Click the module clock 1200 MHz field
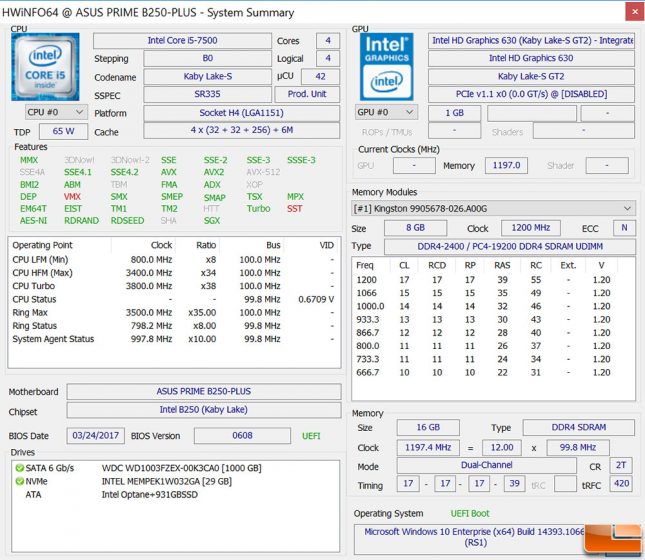Viewport: 645px width, 560px height. (531, 228)
